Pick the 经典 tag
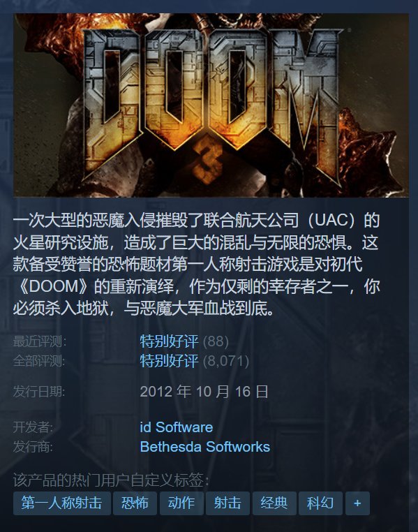418x532 pixels. [274, 503]
